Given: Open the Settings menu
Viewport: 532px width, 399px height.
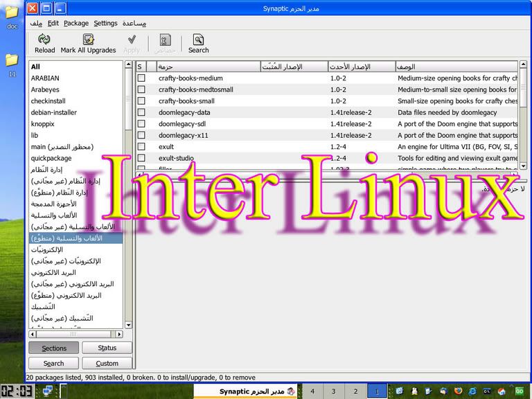Looking at the screenshot, I should 105,24.
